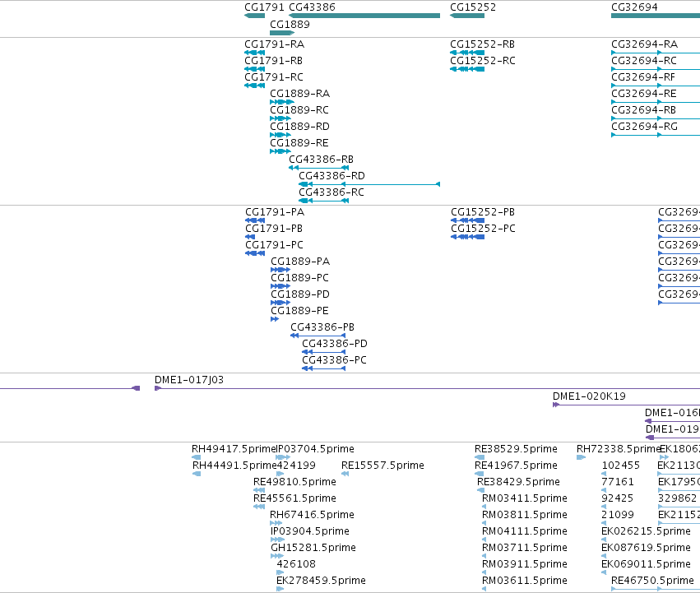Open EST RE49810.5prime
The width and height of the screenshot is (700, 593).
294,482
